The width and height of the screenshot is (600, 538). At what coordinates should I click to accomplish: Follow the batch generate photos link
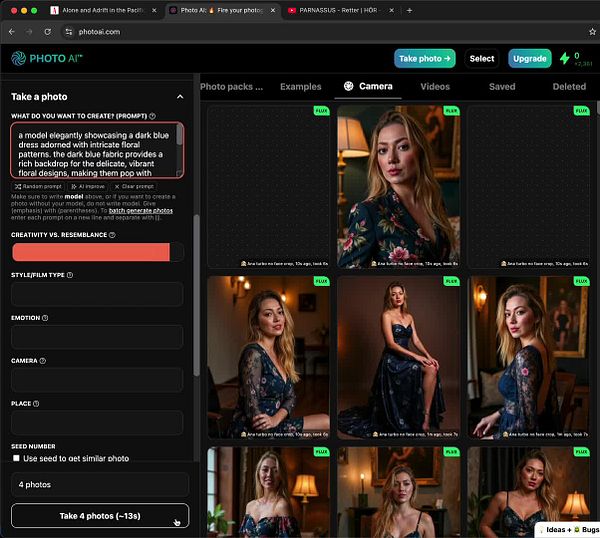point(140,211)
